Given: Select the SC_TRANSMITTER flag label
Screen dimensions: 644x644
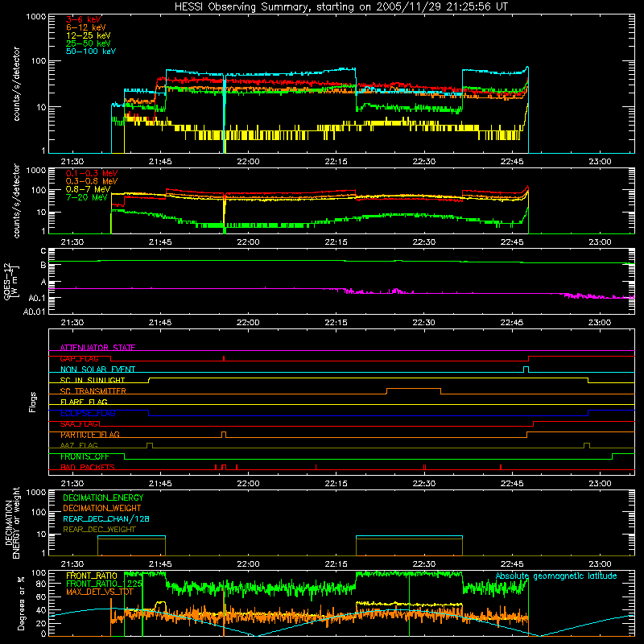Looking at the screenshot, I should (93, 391).
